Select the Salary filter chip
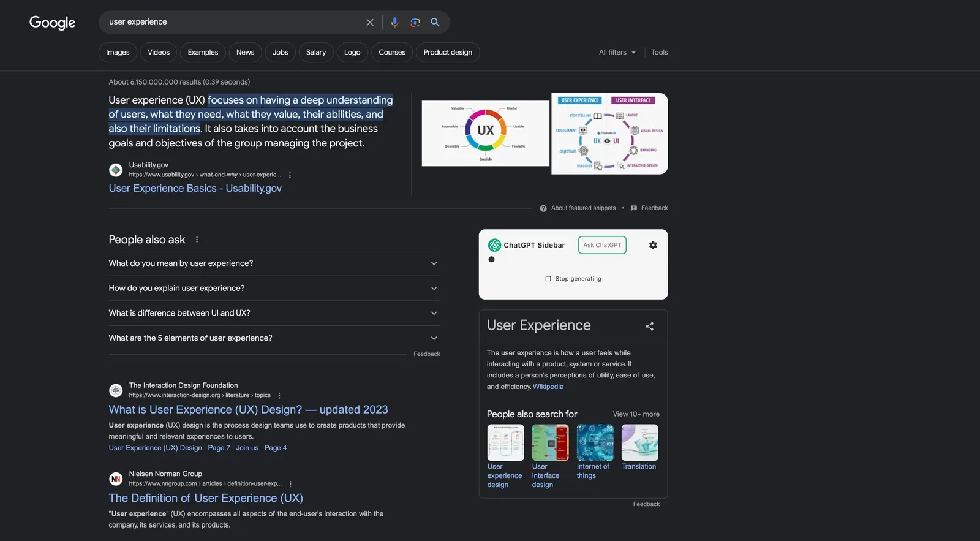This screenshot has height=541, width=980. [316, 53]
